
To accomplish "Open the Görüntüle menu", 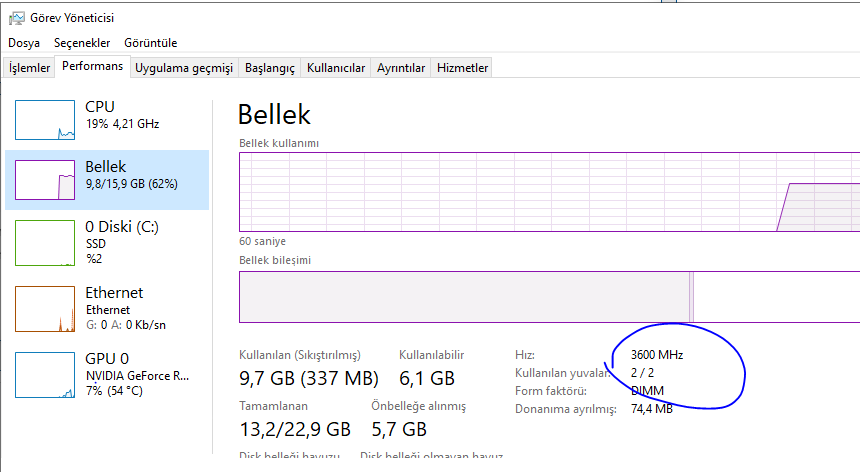I will coord(151,43).
